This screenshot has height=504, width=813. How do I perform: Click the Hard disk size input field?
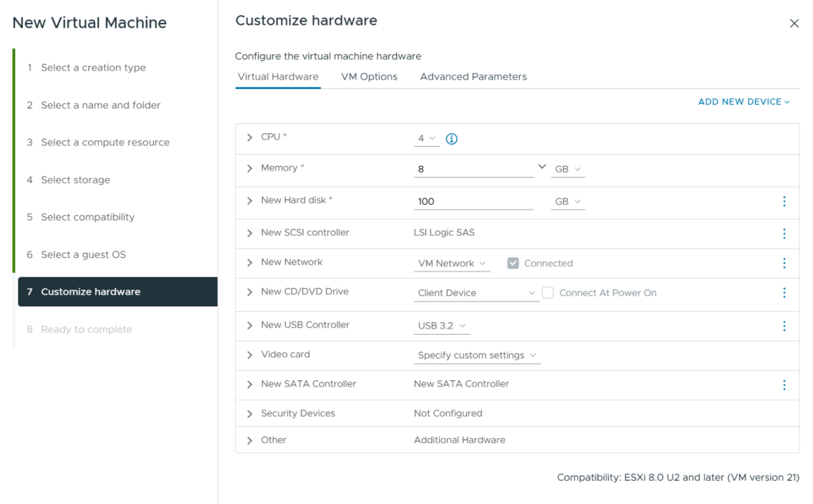click(474, 201)
